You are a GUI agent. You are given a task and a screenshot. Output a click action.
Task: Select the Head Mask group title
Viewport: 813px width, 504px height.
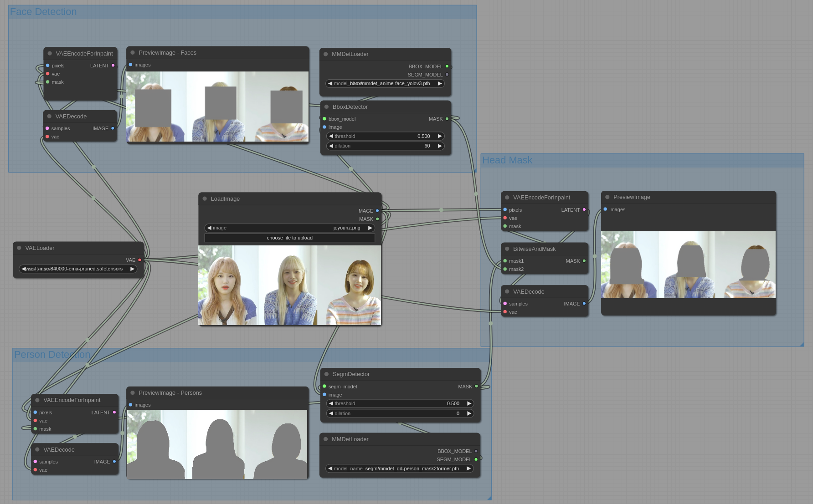pos(507,160)
